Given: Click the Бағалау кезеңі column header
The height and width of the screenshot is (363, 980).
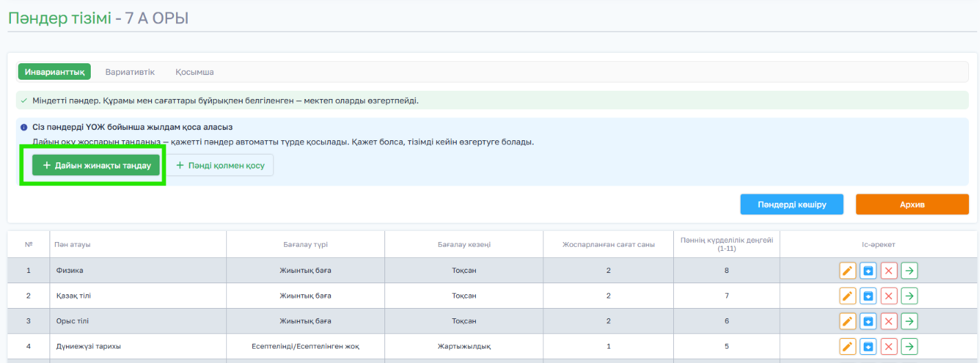Looking at the screenshot, I should point(464,244).
